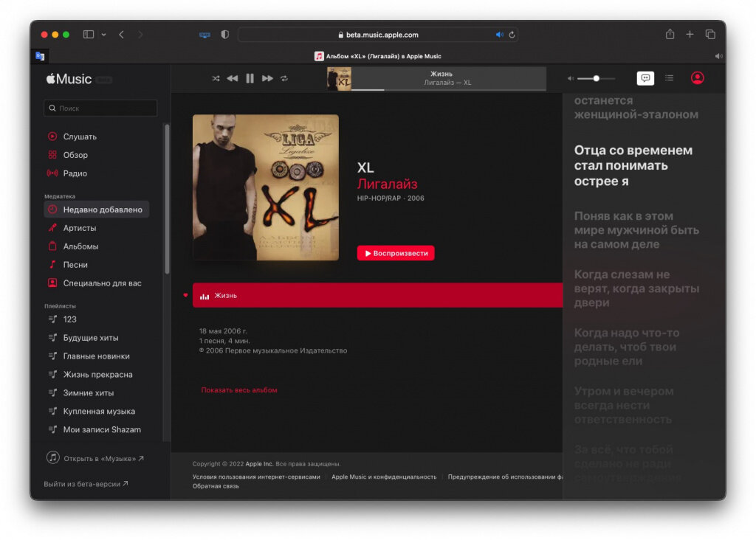Unfavorite the track Жизнь heart icon
756x540 pixels.
pos(184,294)
